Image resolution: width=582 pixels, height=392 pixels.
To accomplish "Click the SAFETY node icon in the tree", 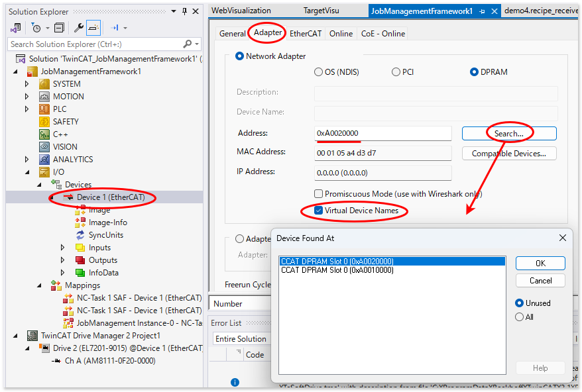I will (x=44, y=122).
